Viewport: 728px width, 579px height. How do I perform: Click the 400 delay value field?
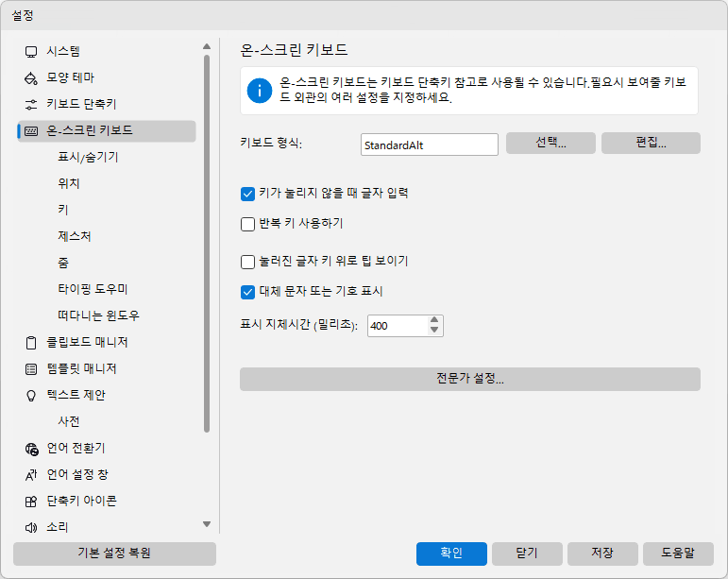click(398, 326)
